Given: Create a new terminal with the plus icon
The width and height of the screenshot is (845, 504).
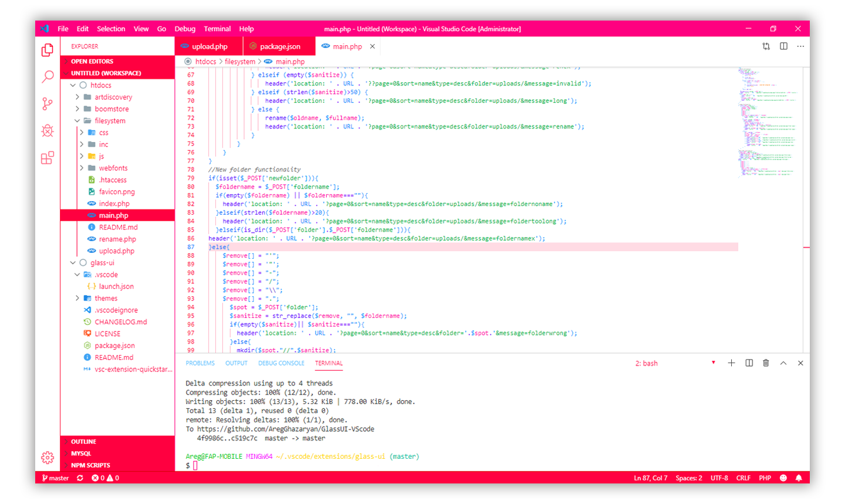Looking at the screenshot, I should [732, 363].
